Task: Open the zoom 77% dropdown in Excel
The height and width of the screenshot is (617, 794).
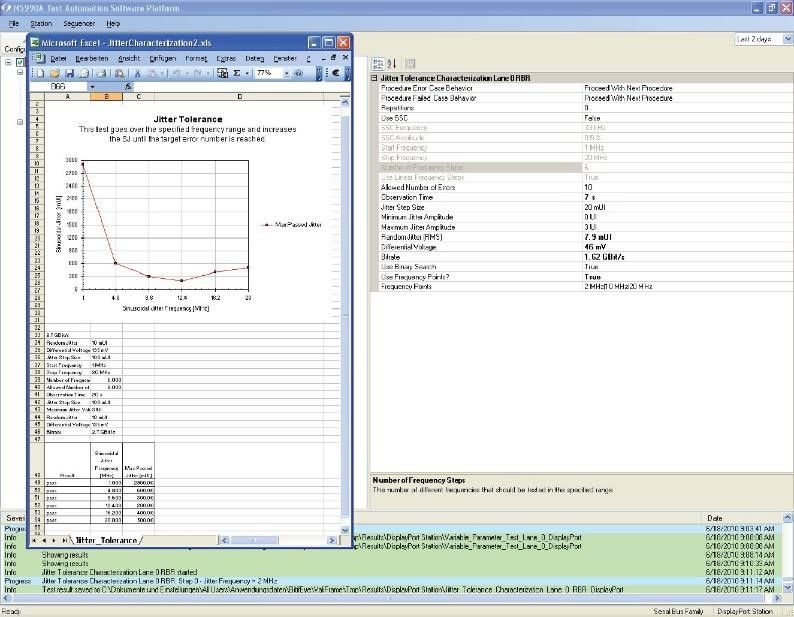Action: coord(287,73)
